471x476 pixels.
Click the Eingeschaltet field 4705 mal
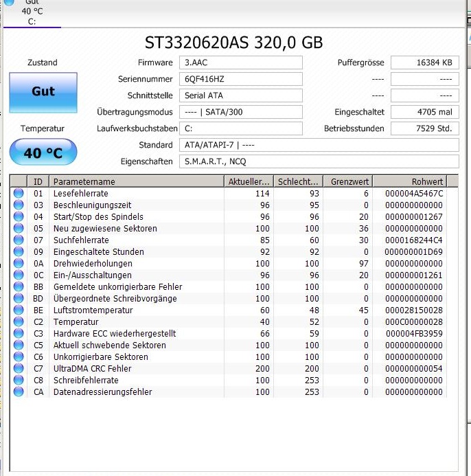(x=425, y=112)
